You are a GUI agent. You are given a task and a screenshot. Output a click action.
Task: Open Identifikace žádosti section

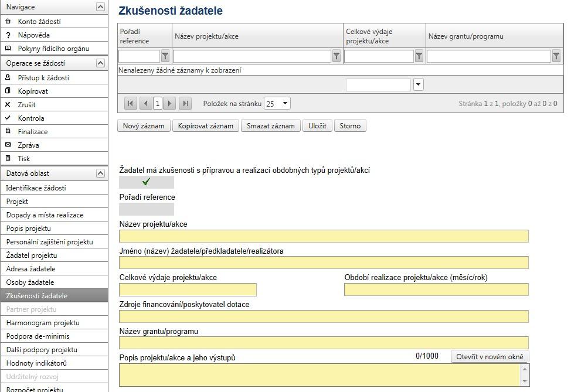tap(55, 188)
